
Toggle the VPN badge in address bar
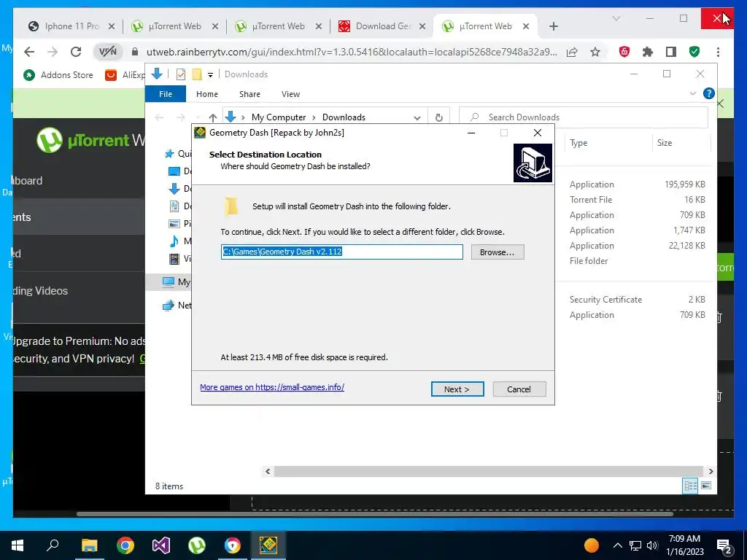click(107, 52)
